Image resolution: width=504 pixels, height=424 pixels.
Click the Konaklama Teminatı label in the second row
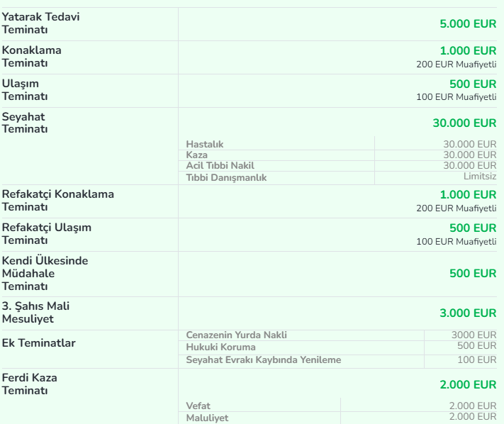click(32, 57)
